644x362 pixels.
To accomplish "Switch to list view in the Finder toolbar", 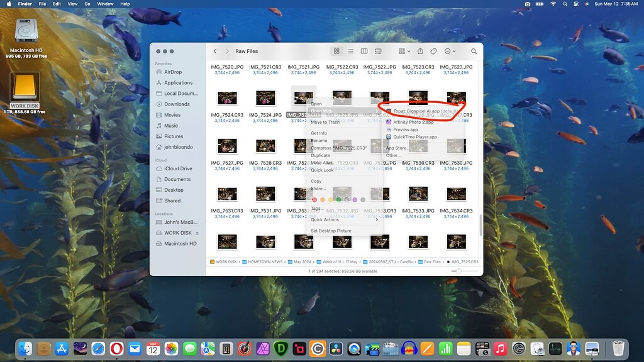I will click(350, 51).
